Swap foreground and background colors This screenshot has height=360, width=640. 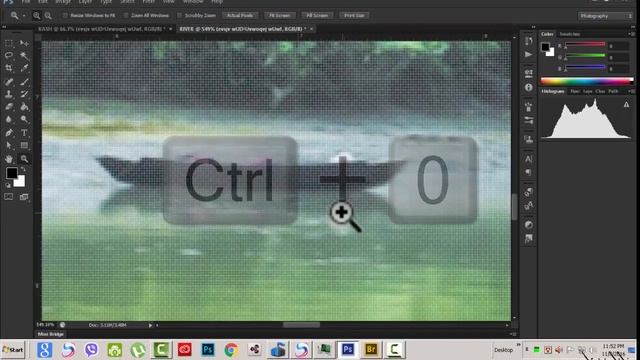tap(23, 169)
